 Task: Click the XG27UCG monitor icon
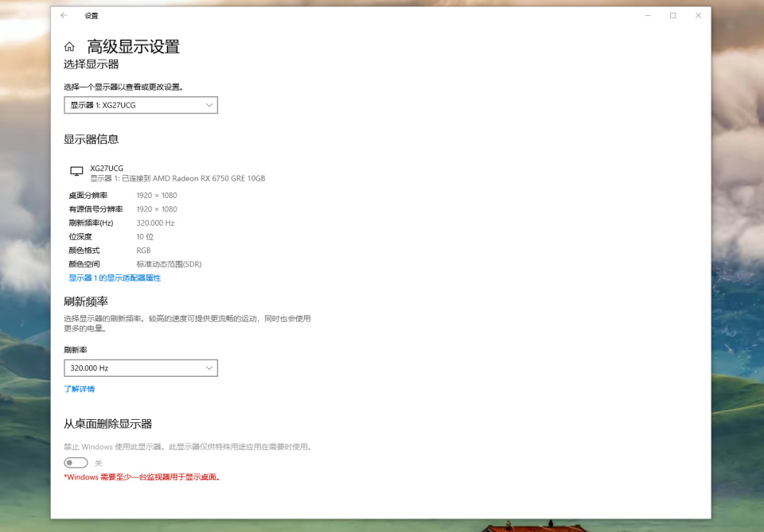(x=76, y=171)
